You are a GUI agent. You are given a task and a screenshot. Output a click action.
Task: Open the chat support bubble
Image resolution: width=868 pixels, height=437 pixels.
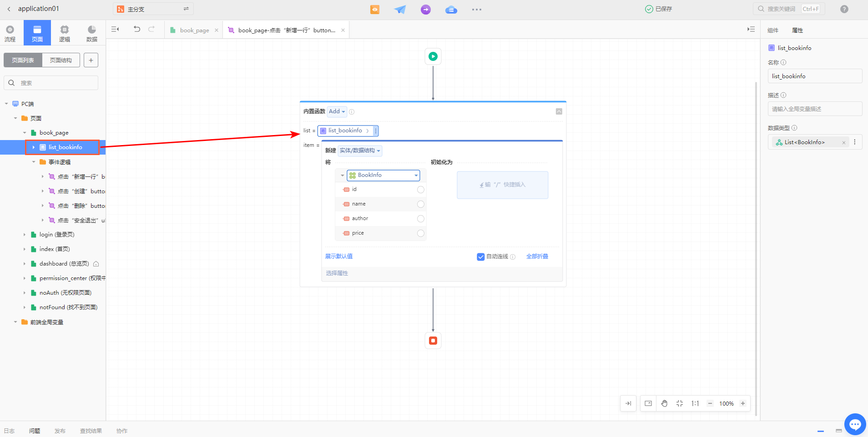(855, 424)
